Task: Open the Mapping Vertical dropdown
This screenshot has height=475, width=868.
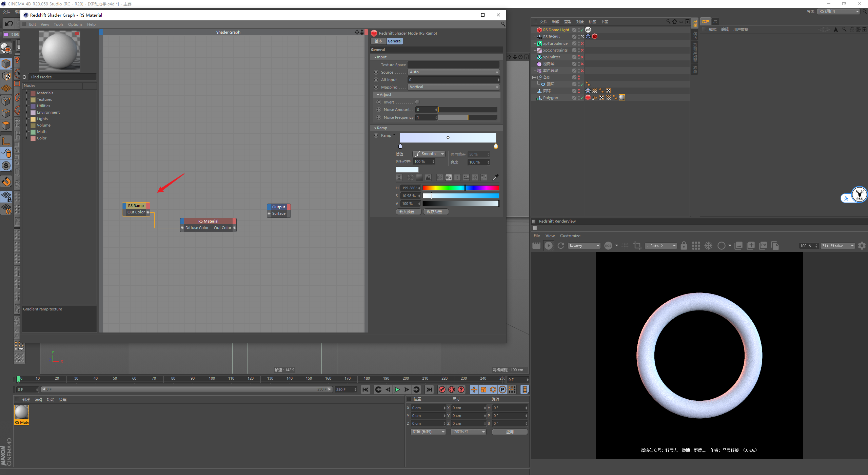Action: coord(454,87)
